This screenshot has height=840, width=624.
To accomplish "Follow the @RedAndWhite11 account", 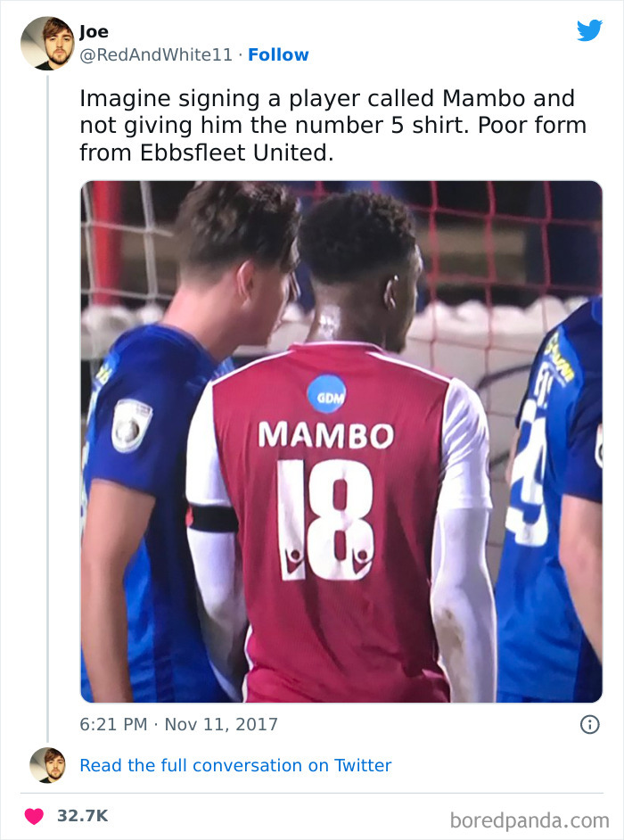I will coord(279,55).
